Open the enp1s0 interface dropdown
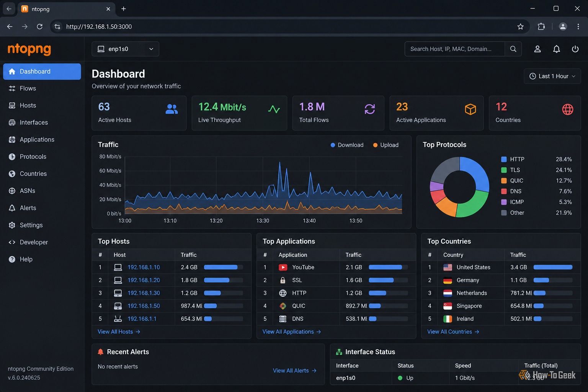Screen dimensions: 588x392 coord(125,49)
